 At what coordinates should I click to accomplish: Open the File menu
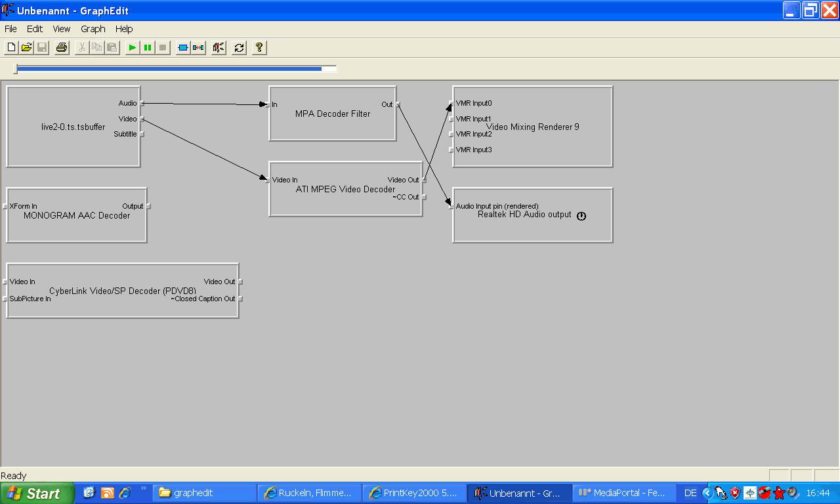point(10,29)
